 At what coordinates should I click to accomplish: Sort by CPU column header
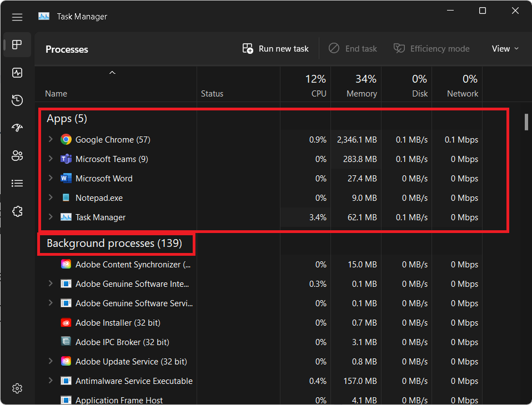[305, 85]
